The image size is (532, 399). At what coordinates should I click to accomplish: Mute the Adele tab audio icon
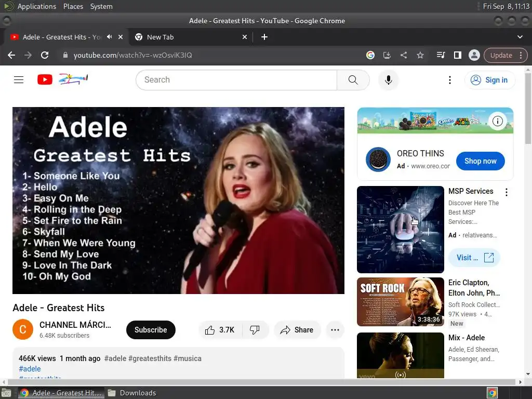pos(109,37)
